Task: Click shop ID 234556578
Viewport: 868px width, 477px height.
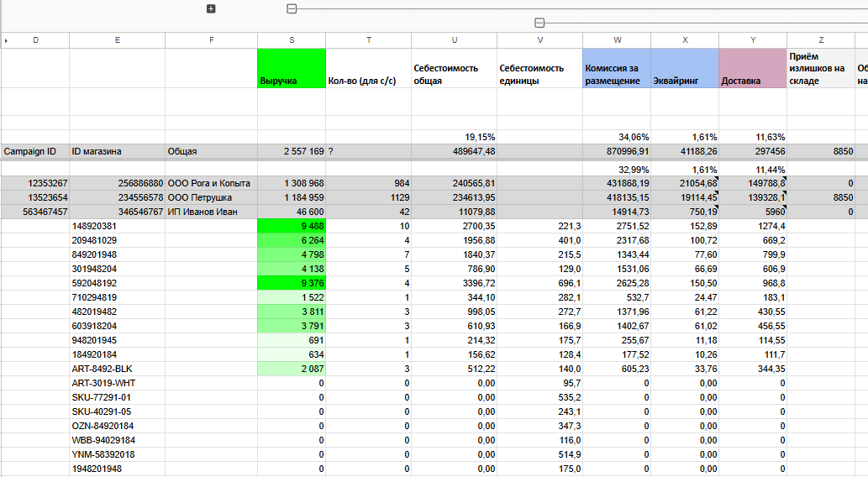Action: pyautogui.click(x=118, y=197)
